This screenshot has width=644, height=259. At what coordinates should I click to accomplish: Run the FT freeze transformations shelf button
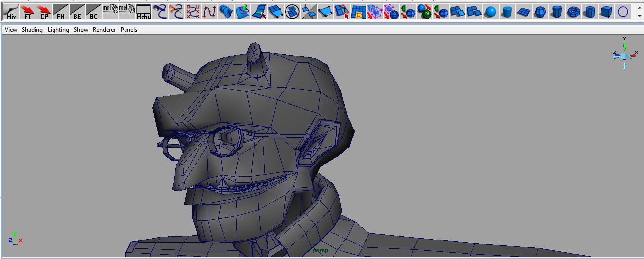[28, 11]
